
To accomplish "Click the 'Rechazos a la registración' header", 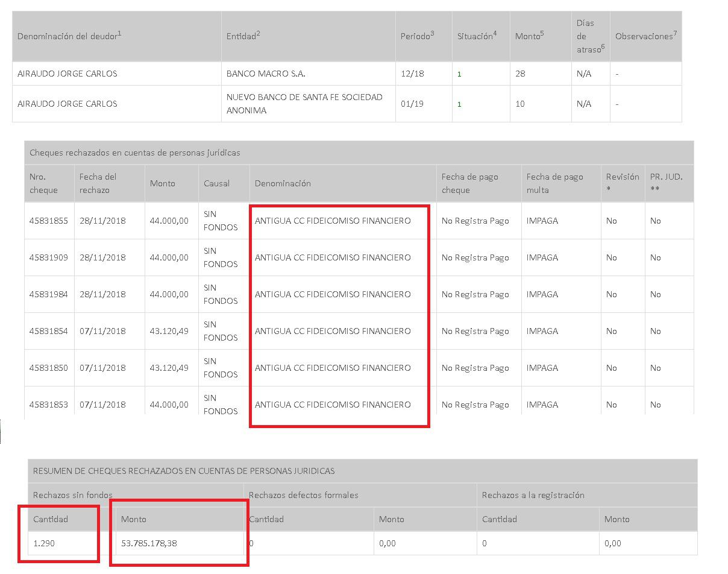I will point(533,495).
